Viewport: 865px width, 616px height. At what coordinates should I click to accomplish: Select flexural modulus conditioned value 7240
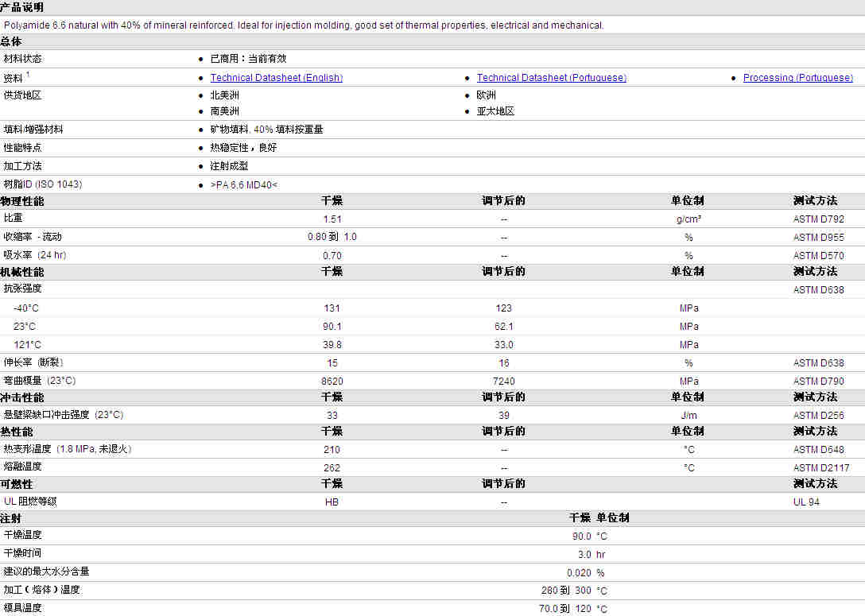(504, 381)
